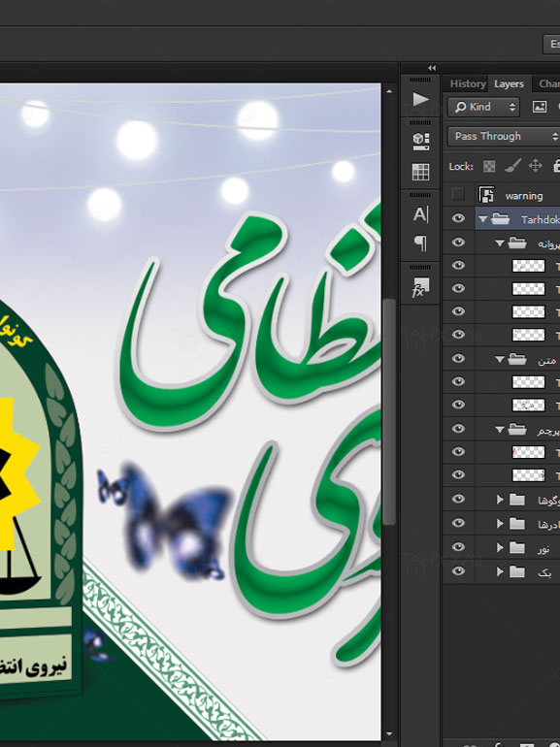Click the warning smart object thumbnail

tap(486, 195)
